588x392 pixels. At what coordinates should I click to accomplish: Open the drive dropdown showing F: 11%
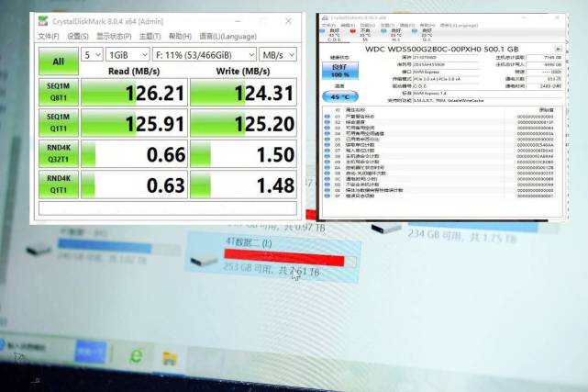point(205,55)
